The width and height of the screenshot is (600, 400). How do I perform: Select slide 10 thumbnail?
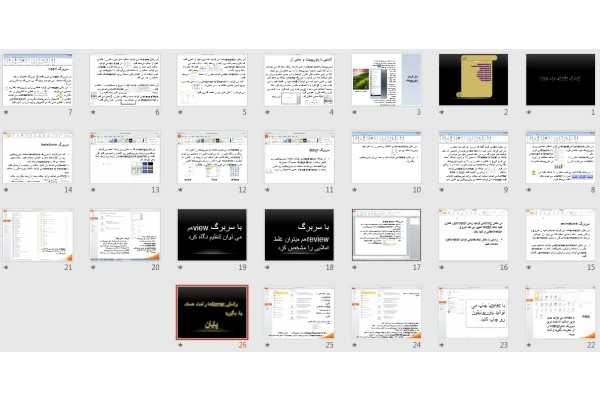coord(386,157)
